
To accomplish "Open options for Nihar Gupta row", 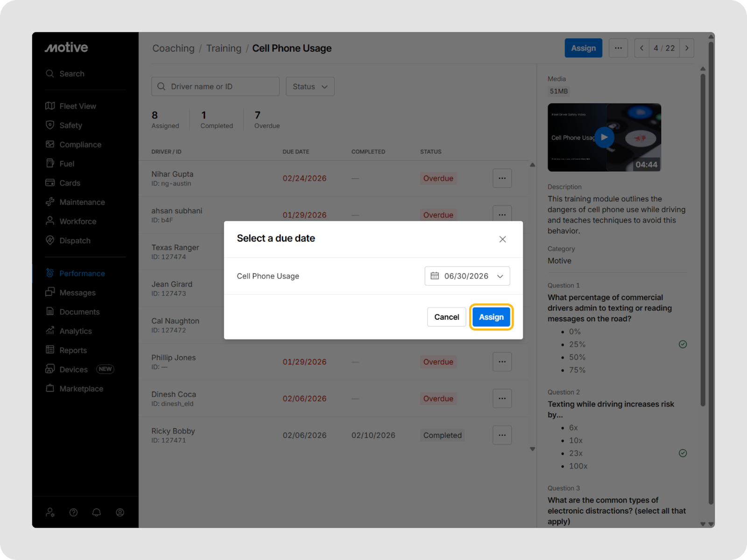I will click(x=502, y=178).
